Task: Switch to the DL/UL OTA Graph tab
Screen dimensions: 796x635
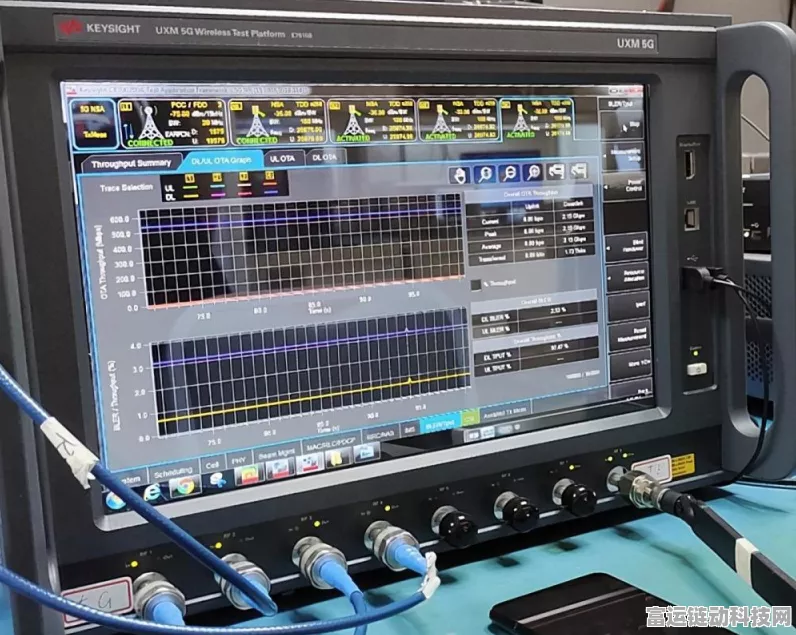Action: 221,160
